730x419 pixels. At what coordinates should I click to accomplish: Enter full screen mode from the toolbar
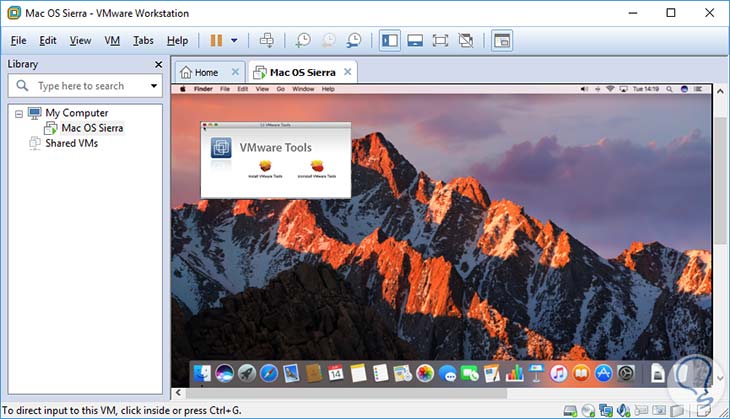(x=440, y=41)
